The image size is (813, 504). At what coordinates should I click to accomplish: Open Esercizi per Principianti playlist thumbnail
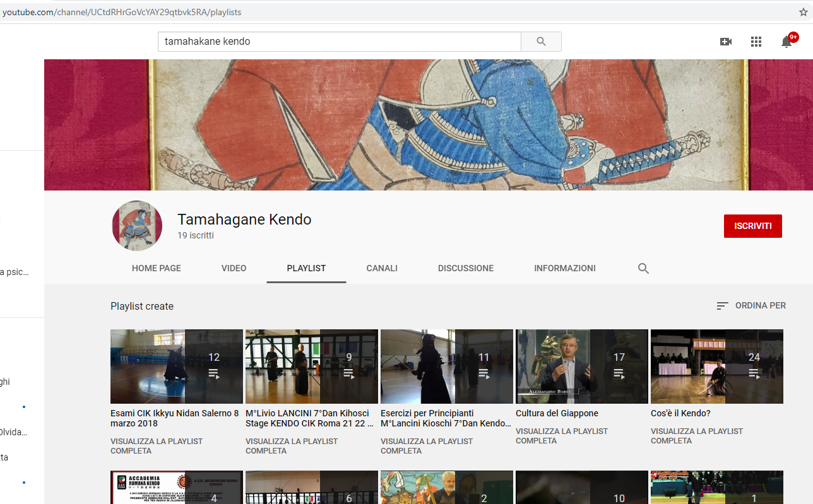pyautogui.click(x=446, y=366)
